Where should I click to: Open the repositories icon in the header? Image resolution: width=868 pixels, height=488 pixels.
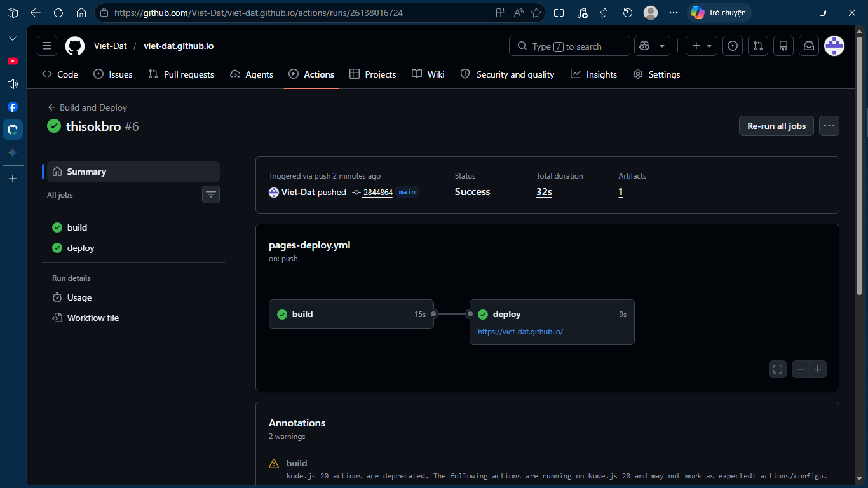[783, 46]
